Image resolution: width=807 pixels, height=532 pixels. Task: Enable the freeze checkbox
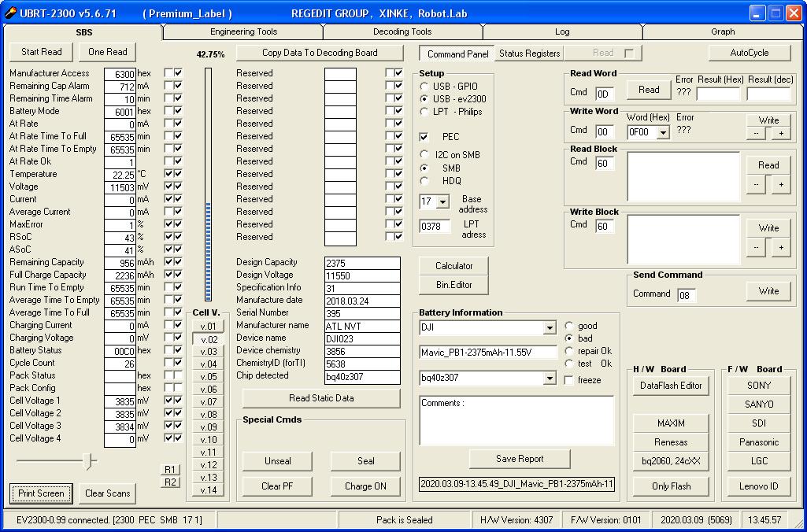pyautogui.click(x=569, y=380)
